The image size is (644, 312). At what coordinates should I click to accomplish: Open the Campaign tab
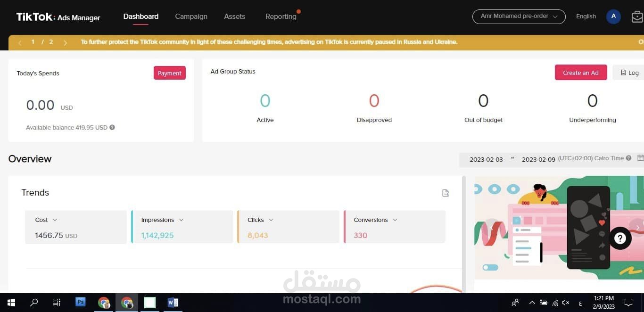coord(191,16)
